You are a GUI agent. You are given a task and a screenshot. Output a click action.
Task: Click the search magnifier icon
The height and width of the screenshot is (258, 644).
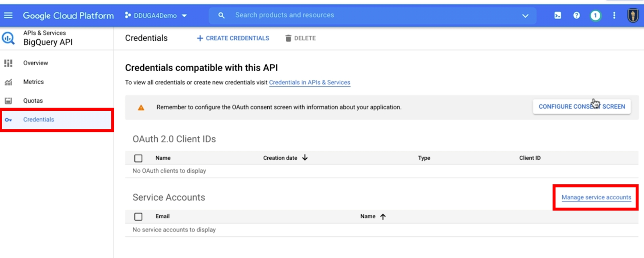pos(221,15)
